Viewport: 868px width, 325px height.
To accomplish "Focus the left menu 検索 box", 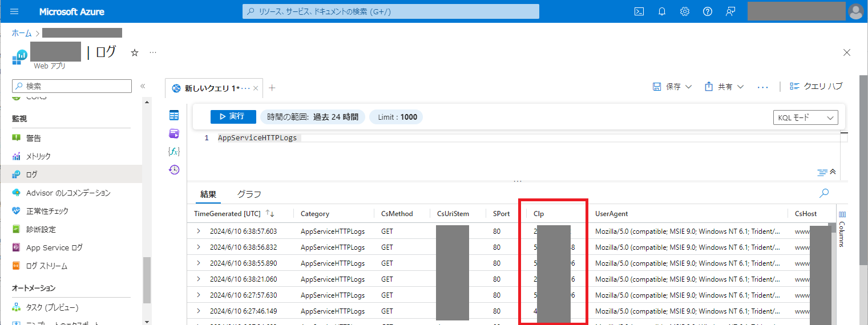I will point(72,86).
